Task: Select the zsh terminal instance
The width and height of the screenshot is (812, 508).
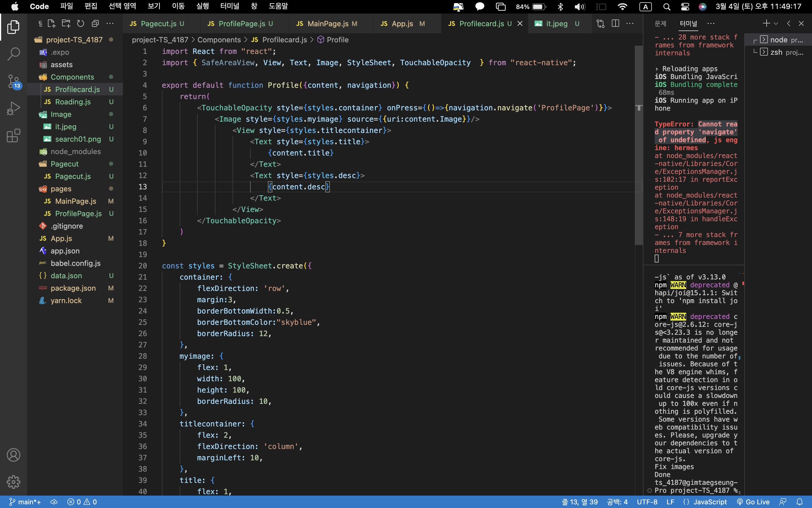Action: [x=778, y=52]
